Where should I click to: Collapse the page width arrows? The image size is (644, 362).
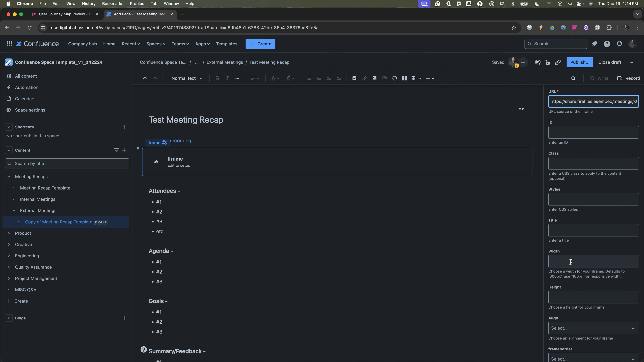click(521, 109)
